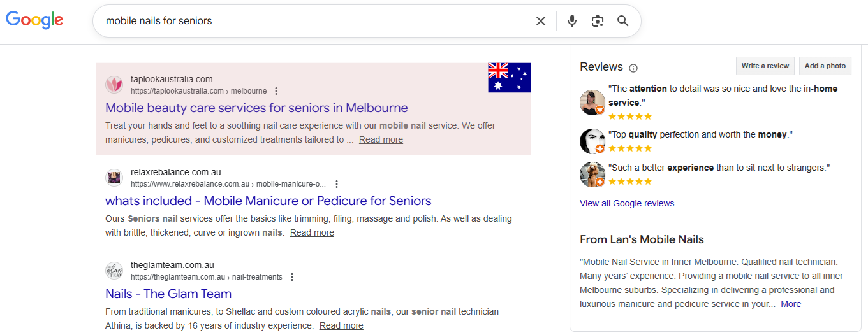This screenshot has height=335, width=868.
Task: Click the taplookaustralia site favicon
Action: (x=114, y=85)
